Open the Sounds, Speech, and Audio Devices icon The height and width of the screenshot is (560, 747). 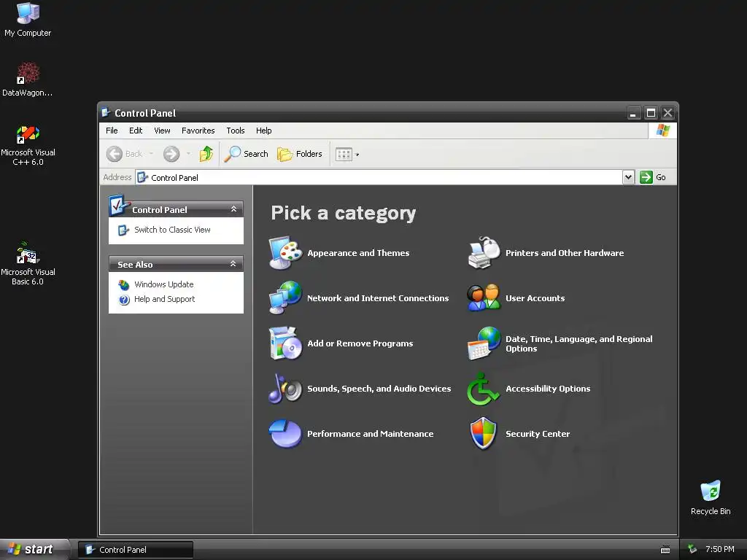(x=285, y=389)
